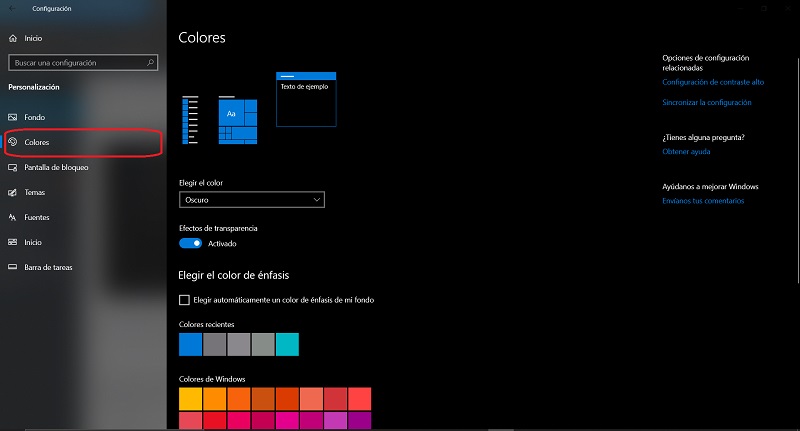Click the Pantalla de bloqueo icon

(13, 167)
